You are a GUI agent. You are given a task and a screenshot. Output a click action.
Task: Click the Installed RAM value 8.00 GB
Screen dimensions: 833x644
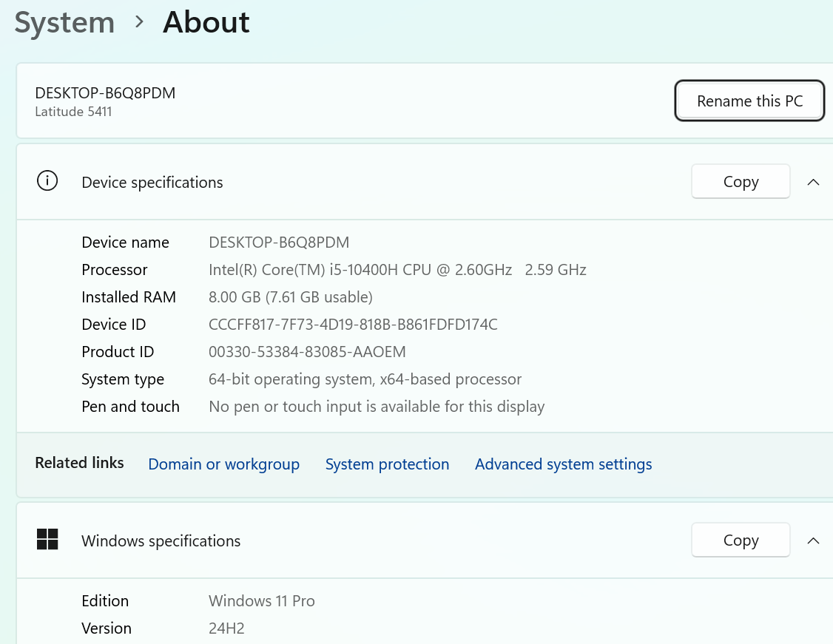pos(291,297)
